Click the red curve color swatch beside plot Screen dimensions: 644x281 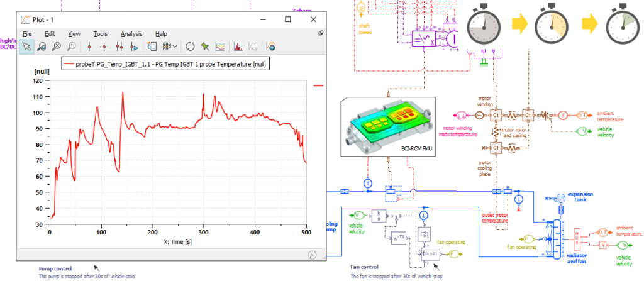[x=318, y=86]
